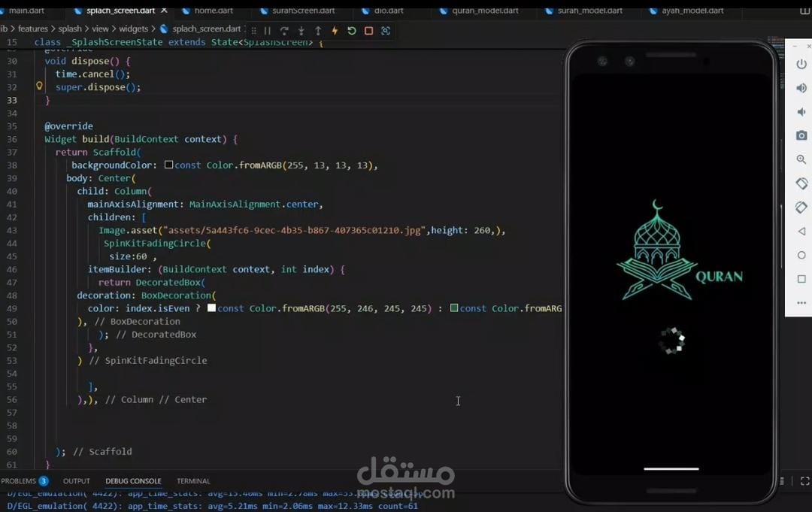
Task: Click the last debug console app_time_stats line
Action: (212, 506)
